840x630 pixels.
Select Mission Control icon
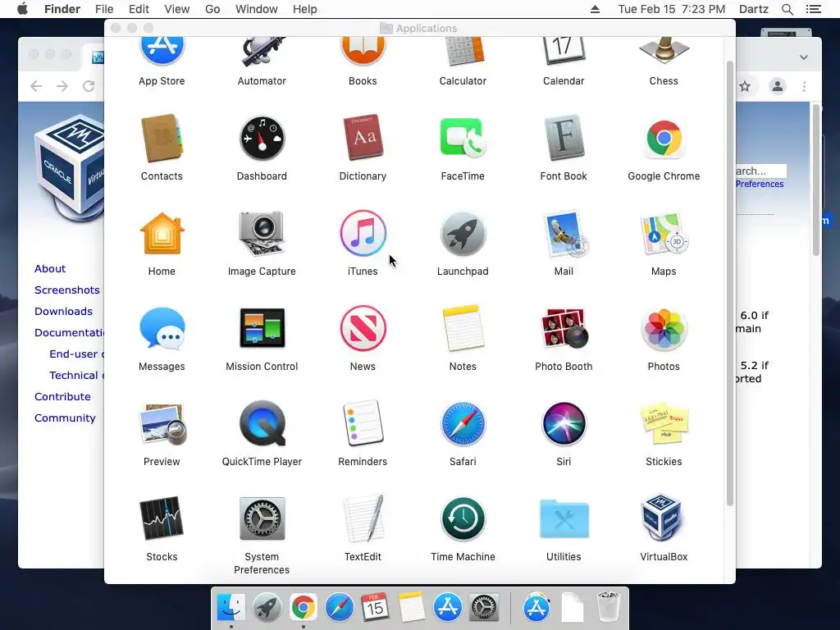coord(262,328)
